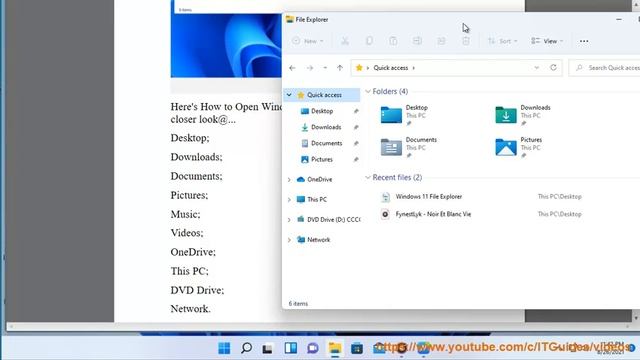The image size is (640, 360).
Task: Click Quick access in the address bar
Action: tap(391, 68)
